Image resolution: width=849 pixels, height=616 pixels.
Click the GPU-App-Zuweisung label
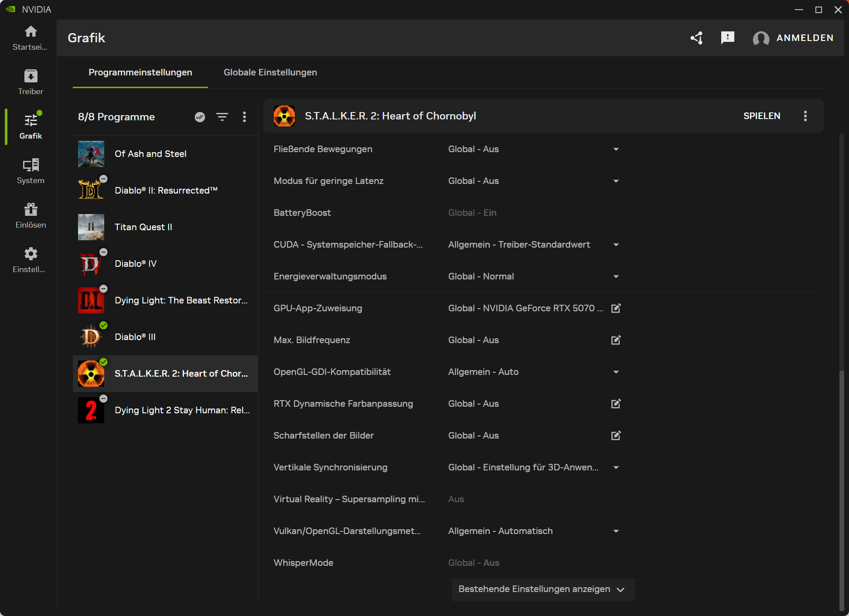click(318, 308)
